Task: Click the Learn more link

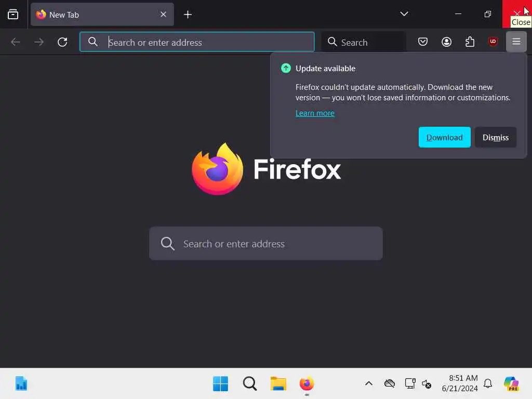Action: [x=315, y=113]
